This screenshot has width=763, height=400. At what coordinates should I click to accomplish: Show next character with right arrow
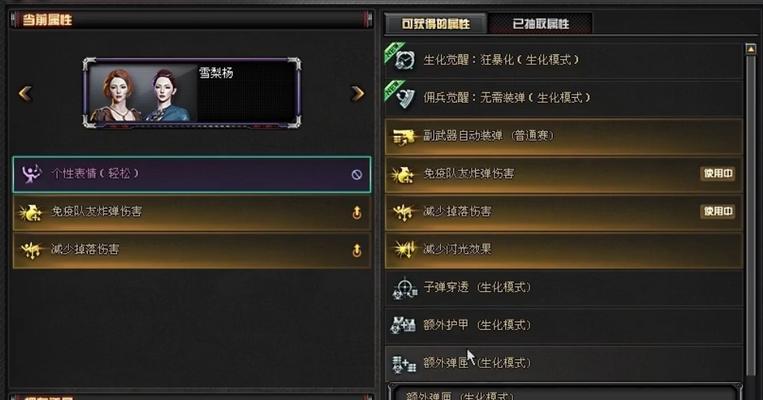(x=358, y=93)
